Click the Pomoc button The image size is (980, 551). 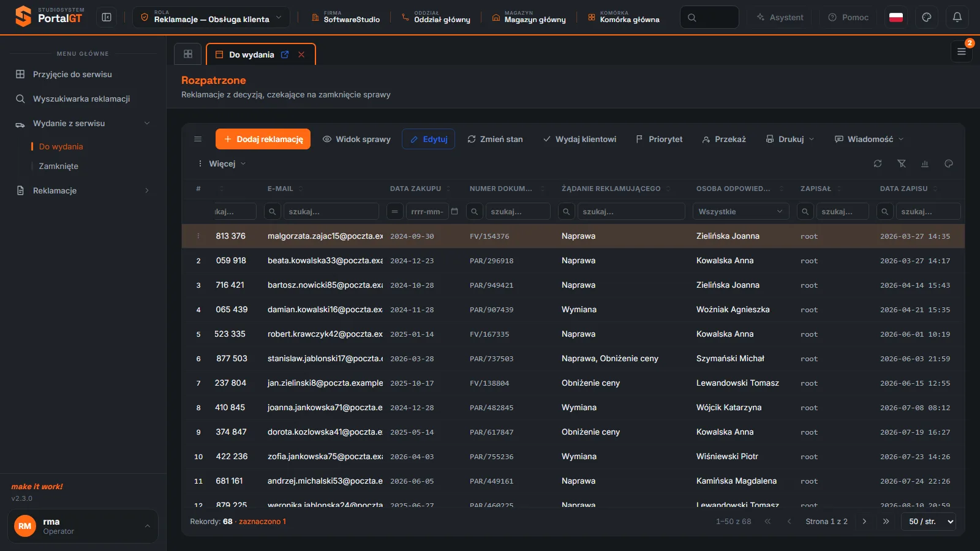(x=848, y=17)
